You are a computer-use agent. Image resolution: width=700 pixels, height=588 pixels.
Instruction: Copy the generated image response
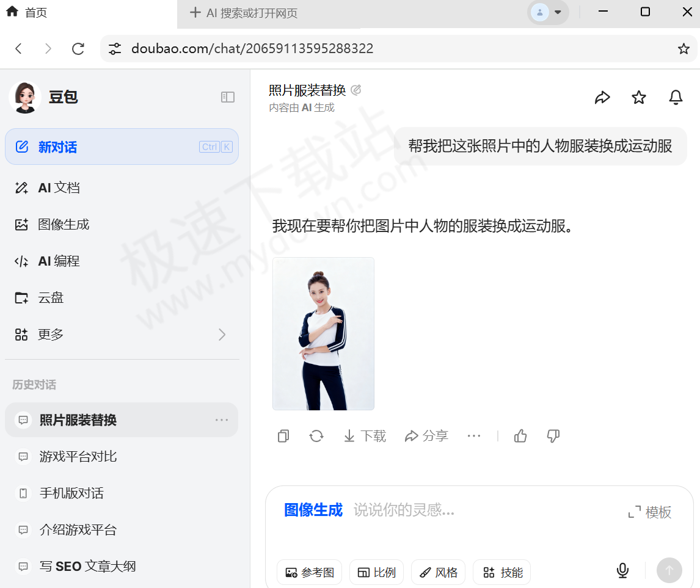[x=283, y=435]
